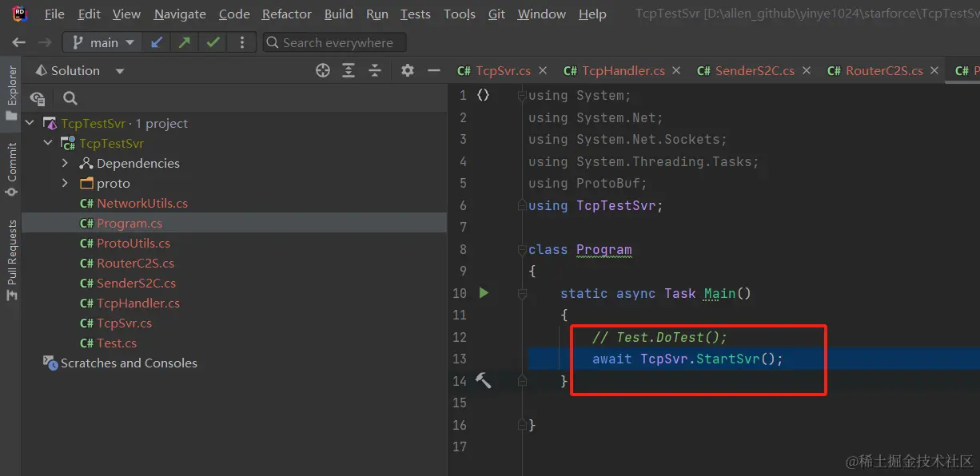Navigate back with the left arrow
Screen dimensions: 980x476
point(19,42)
